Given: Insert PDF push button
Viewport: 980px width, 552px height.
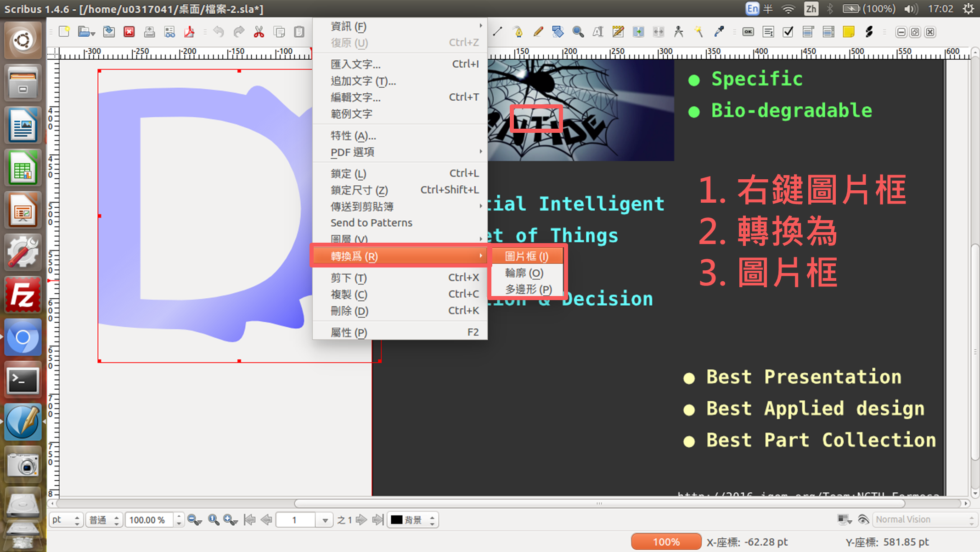Looking at the screenshot, I should coord(748,32).
